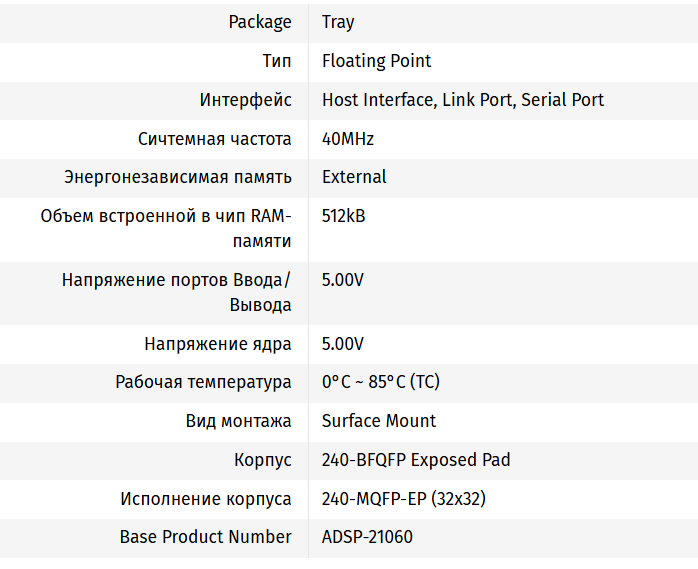This screenshot has height=569, width=698.
Task: Click the "Tray" package value
Action: [338, 22]
